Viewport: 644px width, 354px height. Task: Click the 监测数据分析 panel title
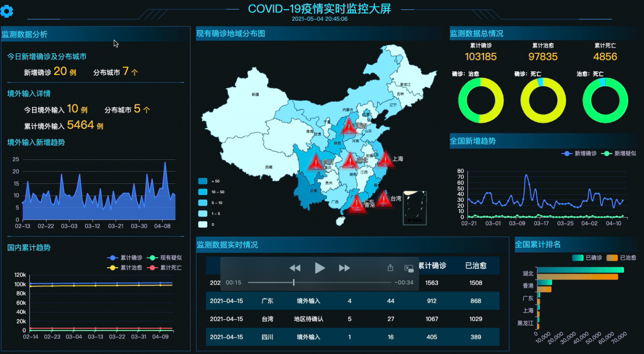25,34
